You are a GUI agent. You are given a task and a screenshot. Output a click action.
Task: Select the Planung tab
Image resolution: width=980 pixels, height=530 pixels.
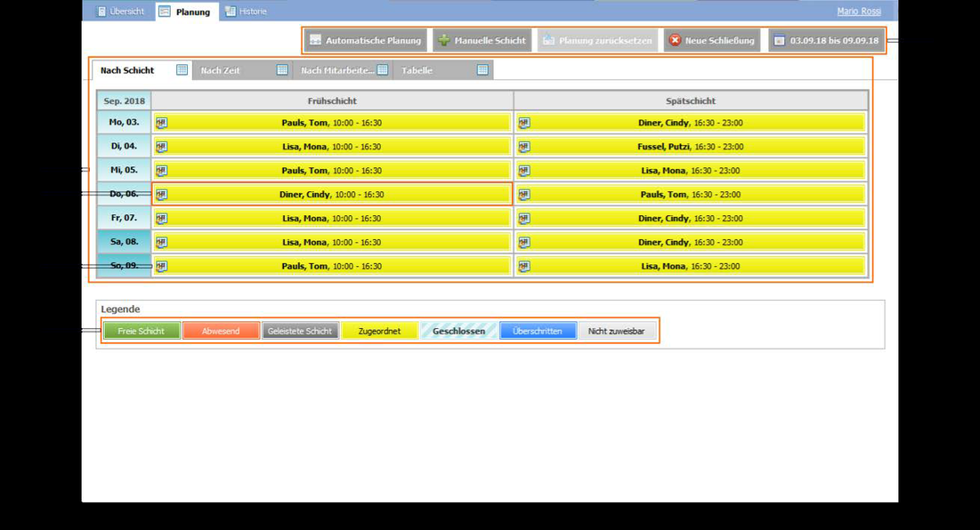pos(185,12)
